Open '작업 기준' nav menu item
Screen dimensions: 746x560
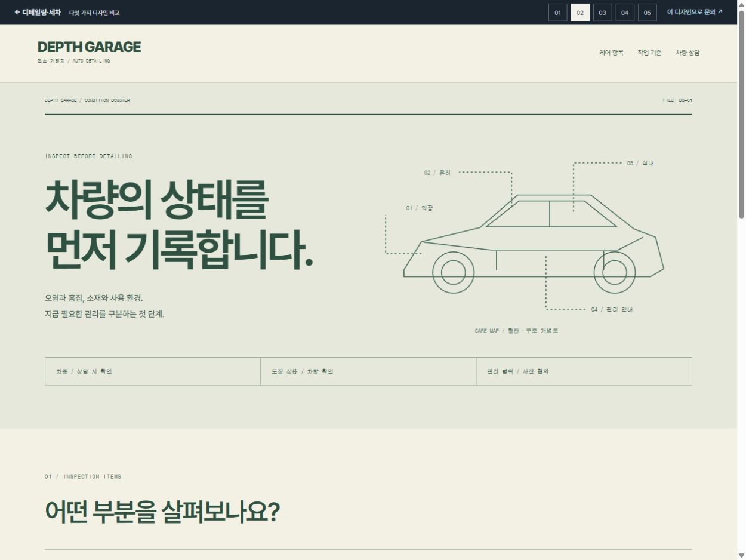[x=649, y=53]
